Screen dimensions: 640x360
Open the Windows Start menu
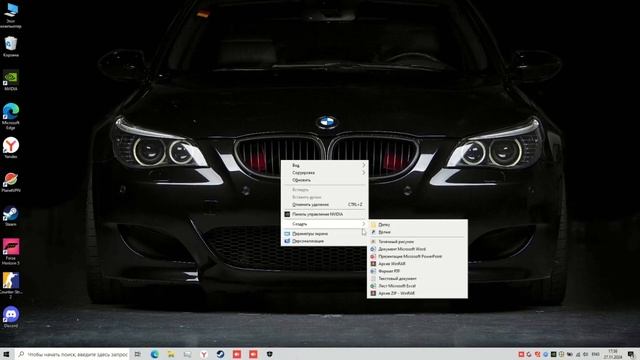point(6,354)
